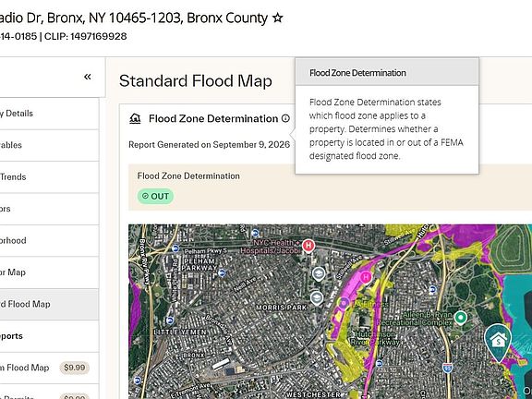This screenshot has width=532, height=399.
Task: Click the transit marker near Little Yemen
Action: click(170, 320)
